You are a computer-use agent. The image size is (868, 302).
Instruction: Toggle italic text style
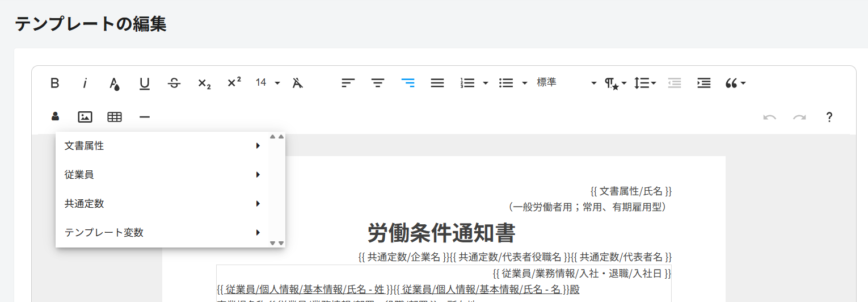(x=85, y=83)
